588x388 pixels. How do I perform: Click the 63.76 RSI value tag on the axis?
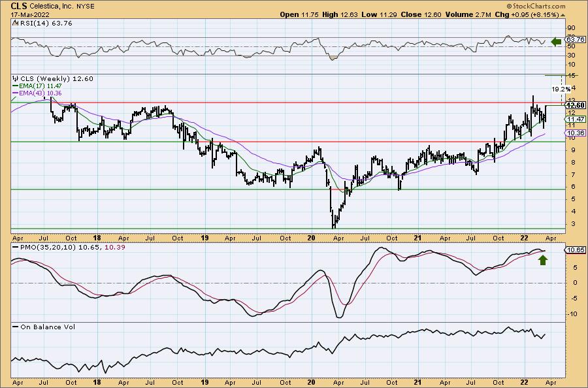(576, 39)
